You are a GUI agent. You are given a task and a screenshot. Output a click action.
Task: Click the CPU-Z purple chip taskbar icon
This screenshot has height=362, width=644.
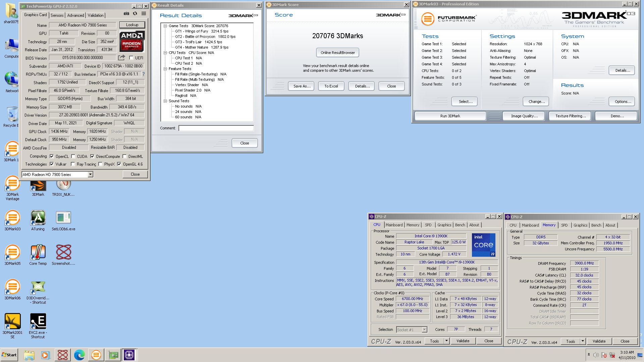tap(129, 355)
